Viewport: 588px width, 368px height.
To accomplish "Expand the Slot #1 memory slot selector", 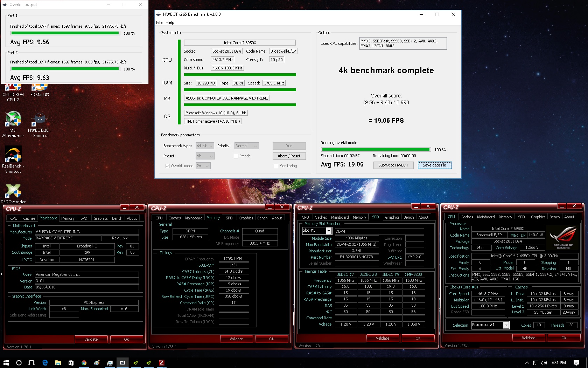I will pyautogui.click(x=329, y=231).
